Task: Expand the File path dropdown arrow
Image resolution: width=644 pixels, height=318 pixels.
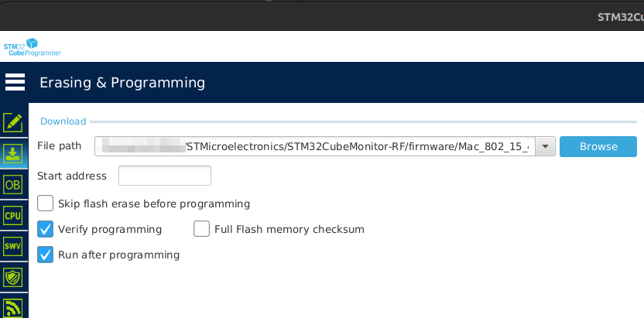Action: pos(545,146)
